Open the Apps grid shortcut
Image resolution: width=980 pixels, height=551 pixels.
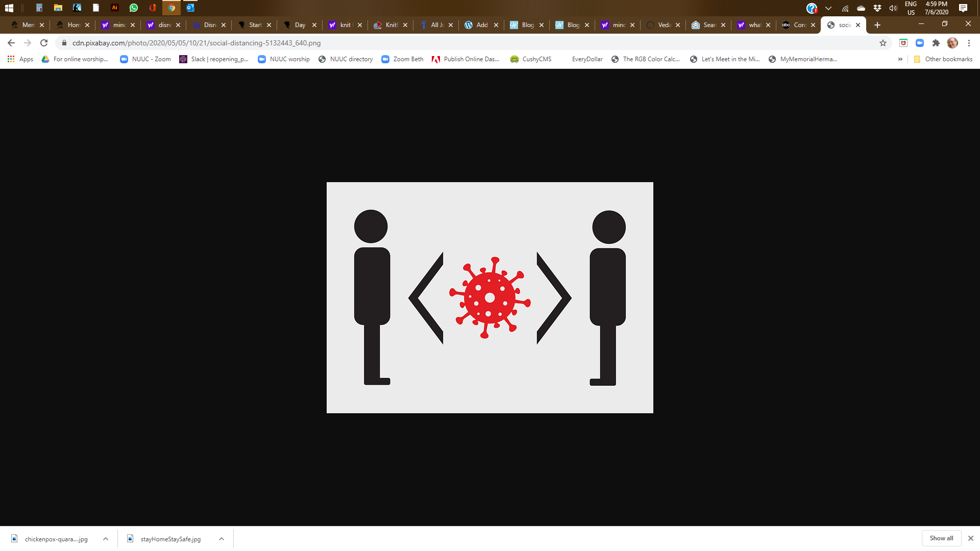20,59
